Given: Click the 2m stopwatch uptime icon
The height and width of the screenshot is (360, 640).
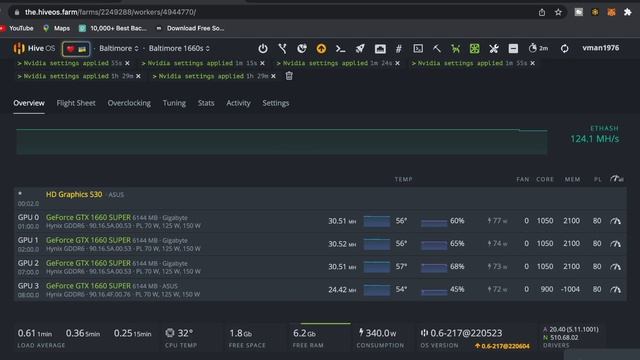Looking at the screenshot, I should [x=538, y=48].
